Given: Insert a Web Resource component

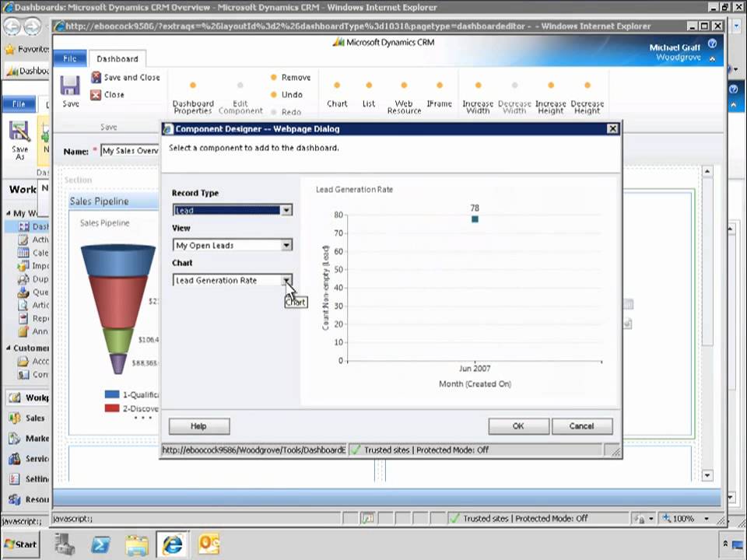Looking at the screenshot, I should 404,99.
